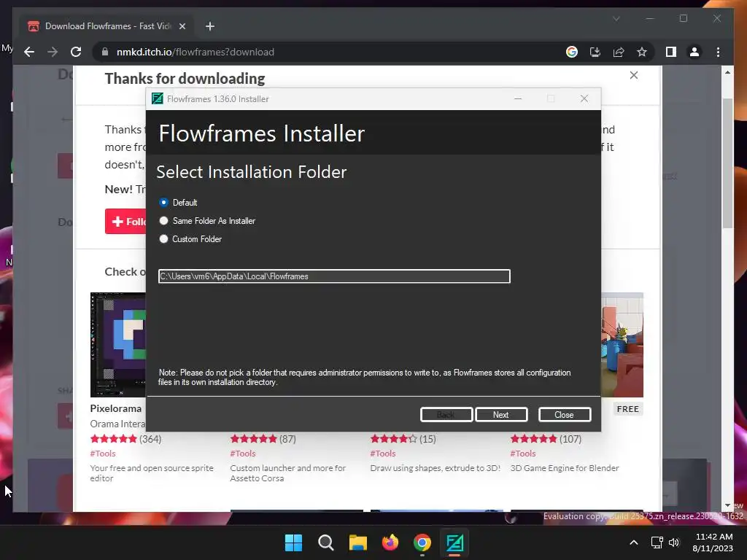Open File Explorer from taskbar
747x560 pixels.
[x=357, y=542]
